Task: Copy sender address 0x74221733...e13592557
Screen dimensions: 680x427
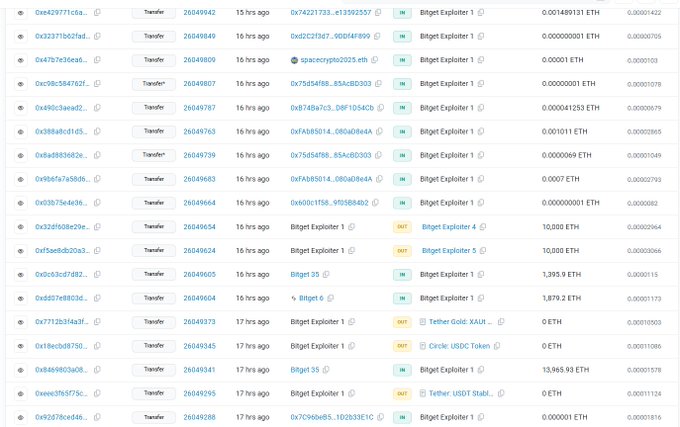Action: pyautogui.click(x=378, y=13)
